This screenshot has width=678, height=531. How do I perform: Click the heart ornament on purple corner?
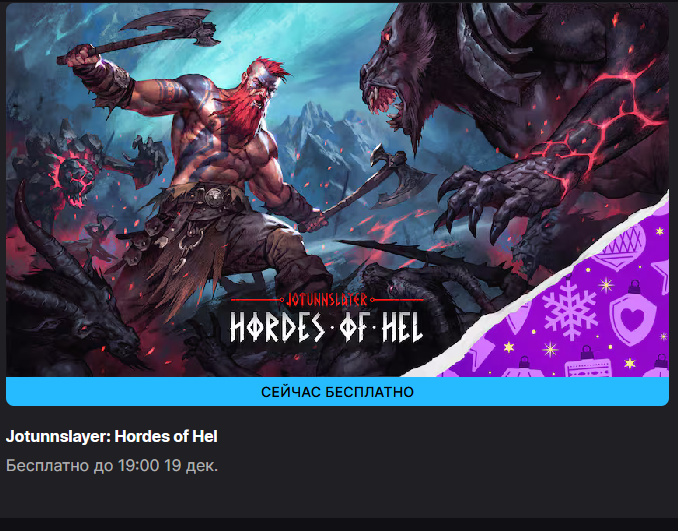(x=633, y=318)
